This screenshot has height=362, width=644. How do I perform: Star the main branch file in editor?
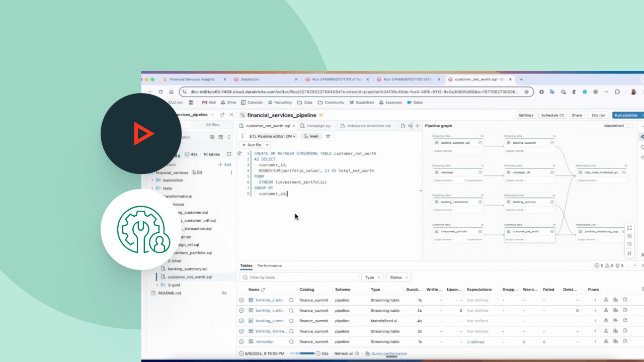coord(328,136)
